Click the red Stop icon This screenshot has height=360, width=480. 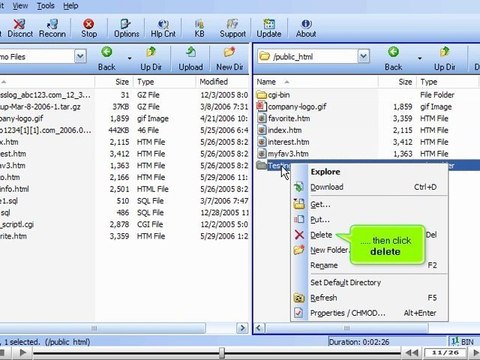pyautogui.click(x=89, y=24)
